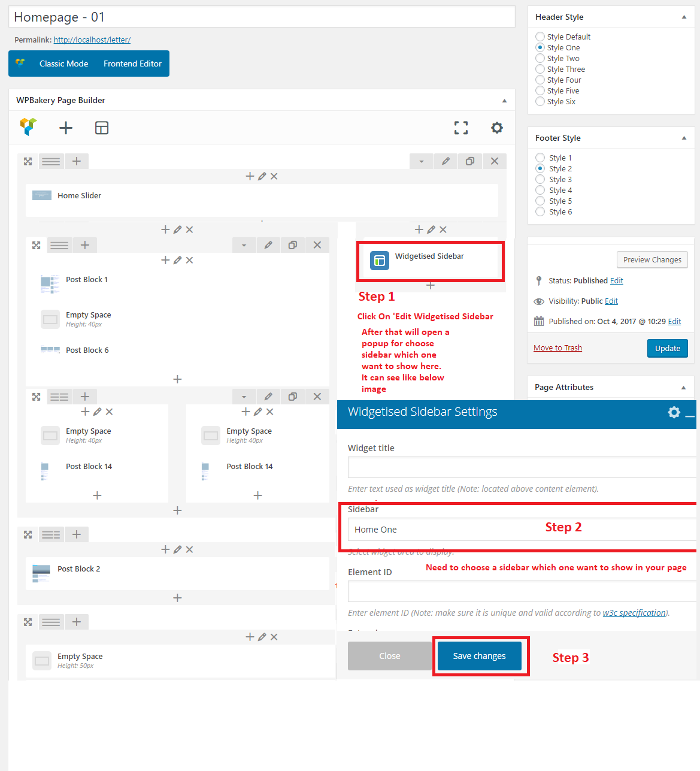Open gear icon in Widgetised Sidebar Settings header
Screen dimensions: 700x771
[x=674, y=412]
